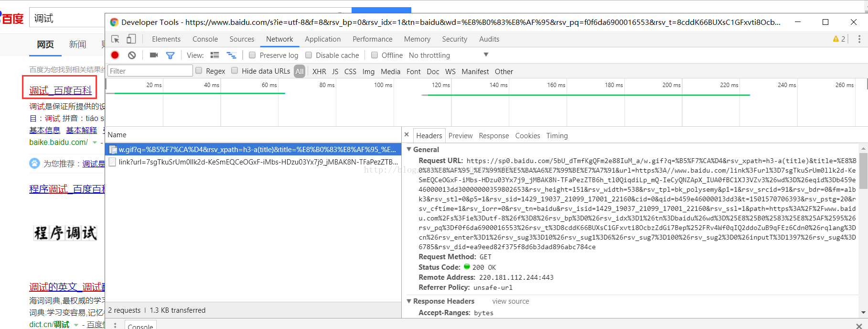Open the Response detail tab
Image resolution: width=868 pixels, height=329 pixels.
click(494, 136)
